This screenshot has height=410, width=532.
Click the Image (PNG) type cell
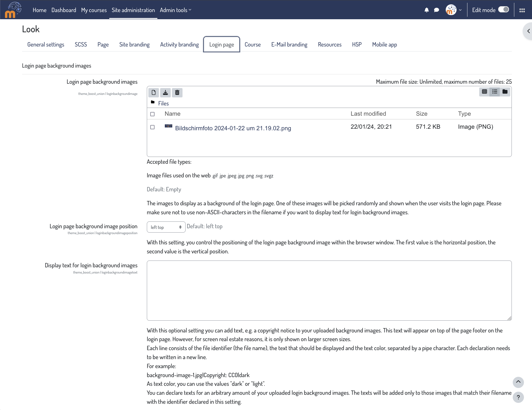pyautogui.click(x=476, y=127)
